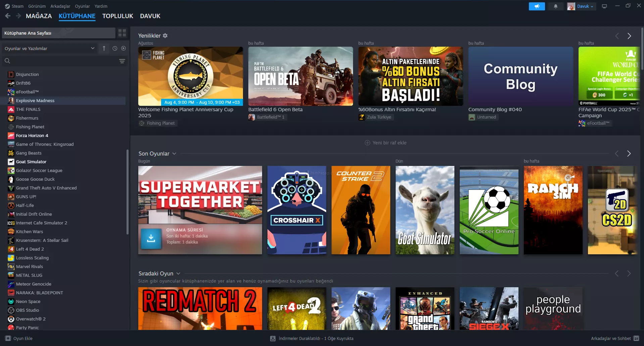Select Forza Horizon 4 in the game list

coord(32,135)
